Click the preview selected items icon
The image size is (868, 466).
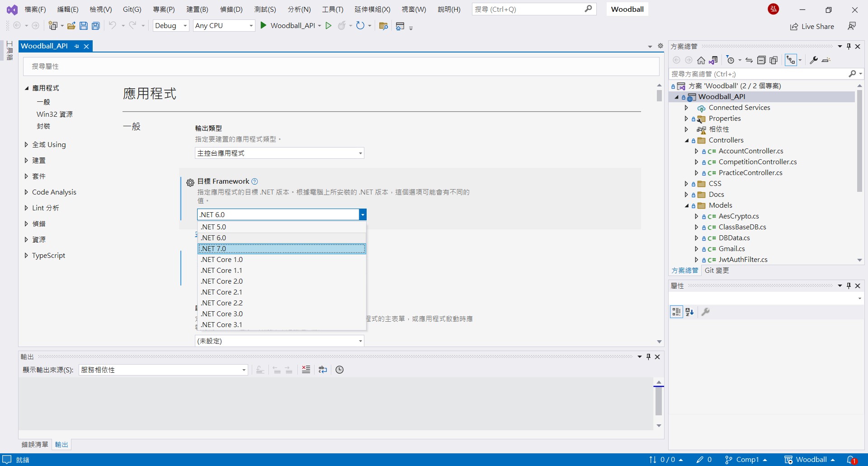click(826, 60)
